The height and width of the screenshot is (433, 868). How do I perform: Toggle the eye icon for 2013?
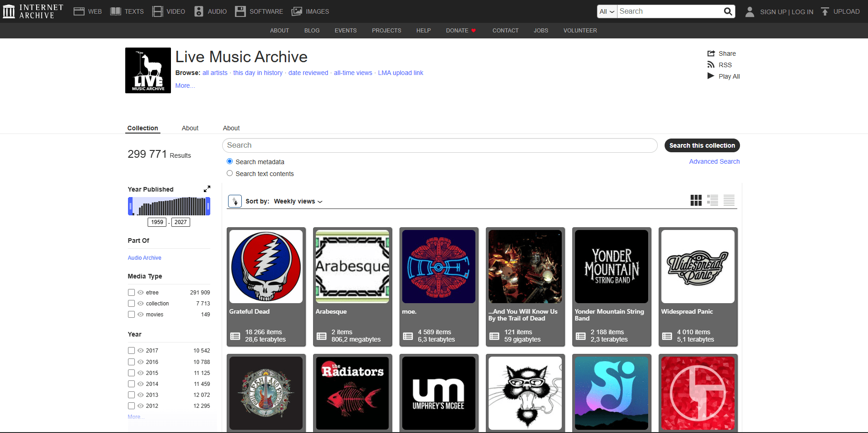coord(141,395)
